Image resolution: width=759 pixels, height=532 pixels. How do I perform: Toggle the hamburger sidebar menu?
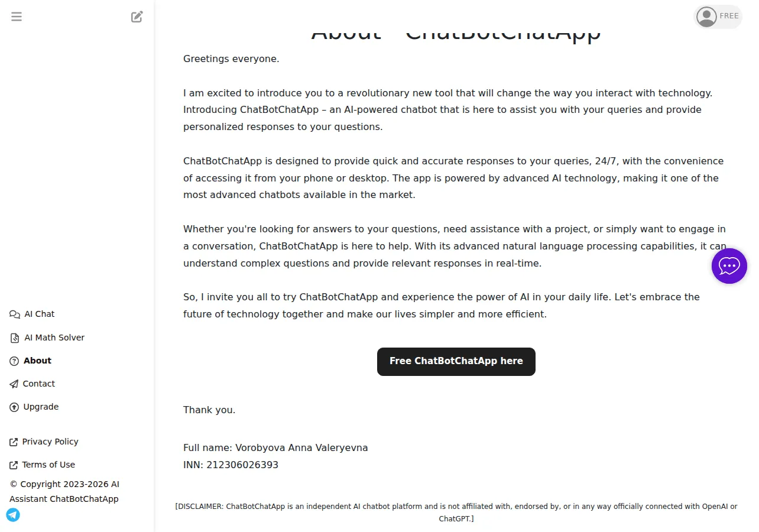coord(17,17)
